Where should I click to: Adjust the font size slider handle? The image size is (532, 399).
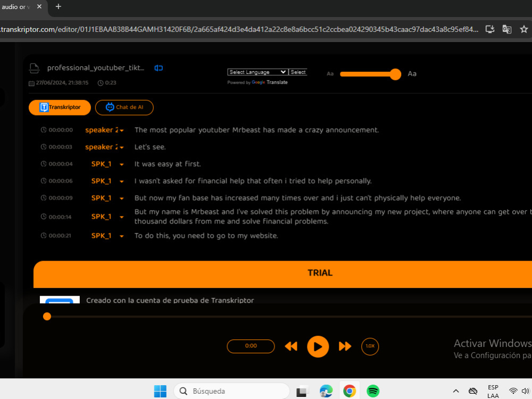pos(395,74)
